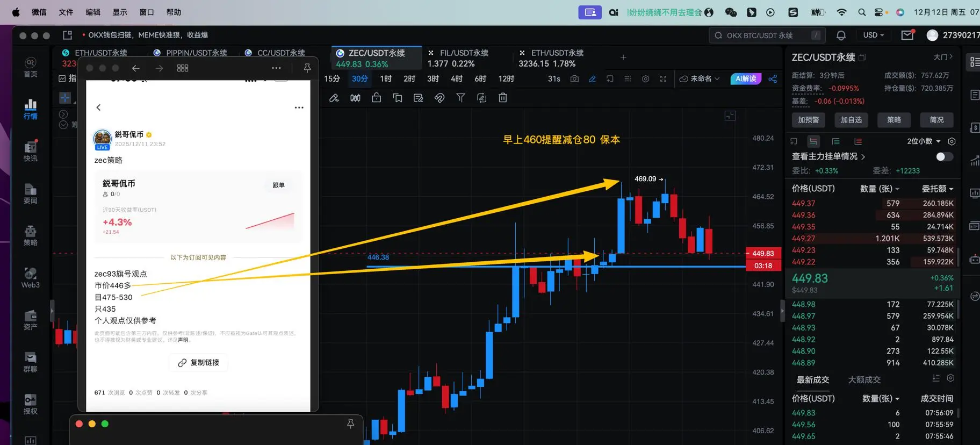Image resolution: width=980 pixels, height=445 pixels.
Task: Pin the popup article window
Action: click(307, 68)
